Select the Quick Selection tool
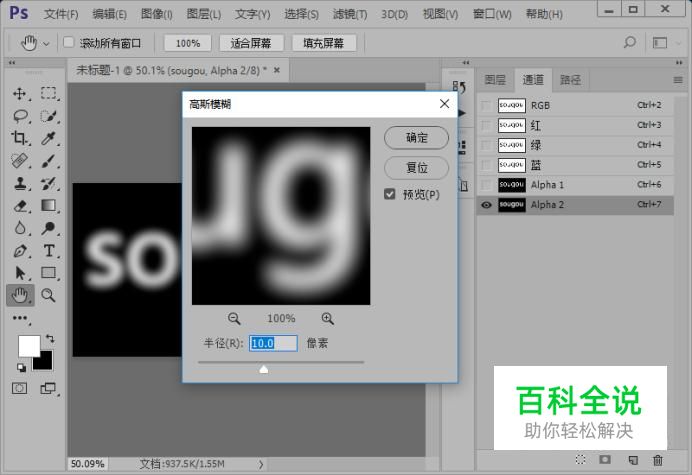Image resolution: width=692 pixels, height=475 pixels. tap(49, 116)
